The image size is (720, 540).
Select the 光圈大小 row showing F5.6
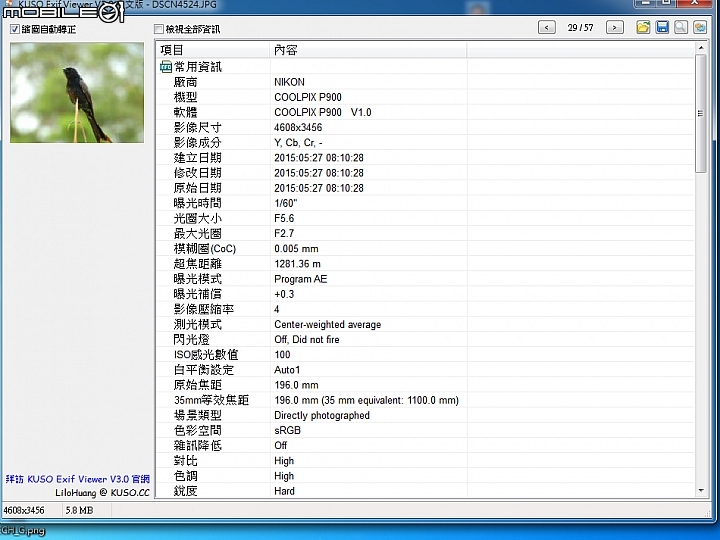tap(425, 219)
